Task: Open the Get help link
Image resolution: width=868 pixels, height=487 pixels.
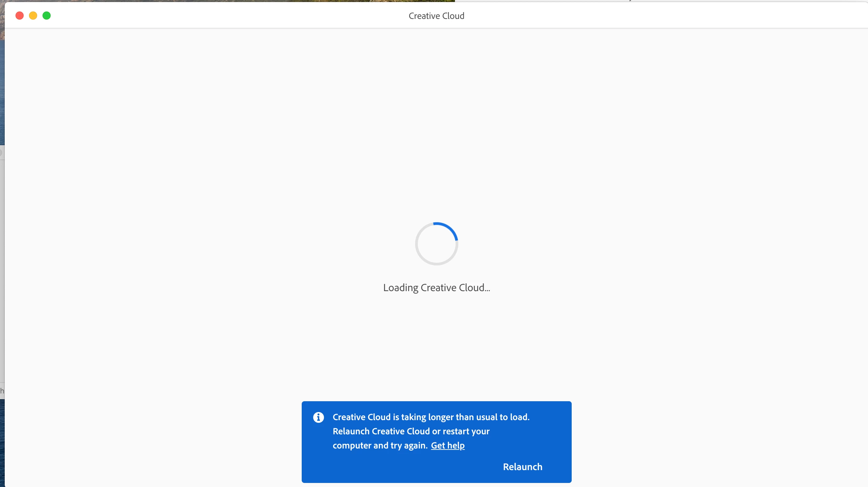Action: click(447, 445)
